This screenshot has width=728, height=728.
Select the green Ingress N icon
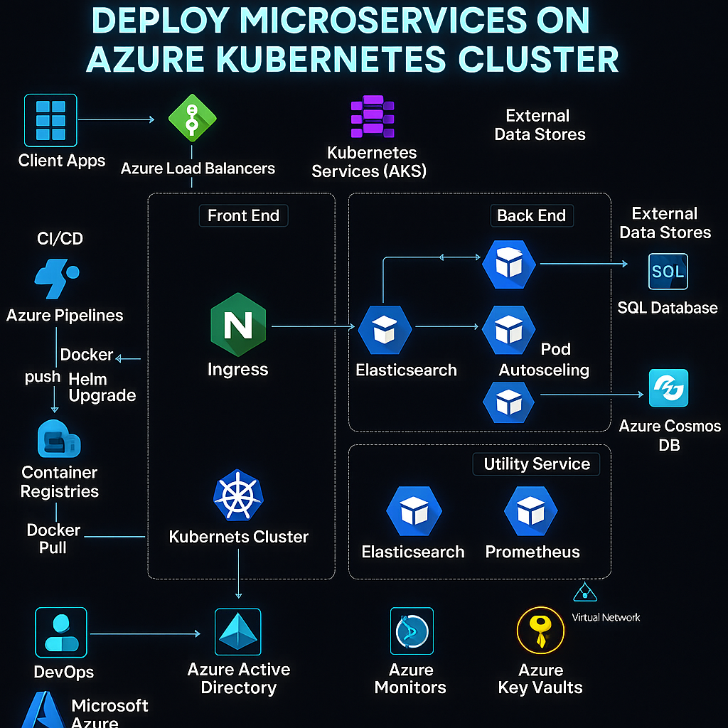pos(238,324)
